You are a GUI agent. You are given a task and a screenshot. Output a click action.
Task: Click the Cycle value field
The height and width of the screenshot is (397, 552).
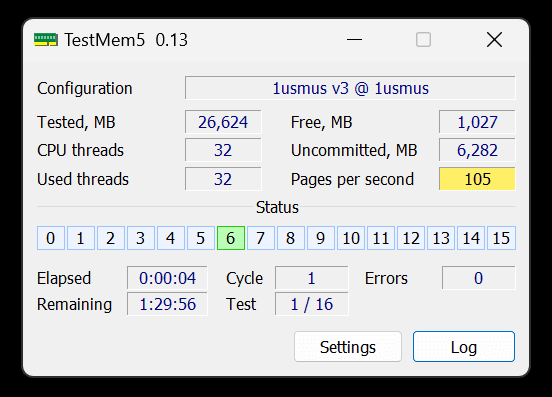click(x=312, y=278)
